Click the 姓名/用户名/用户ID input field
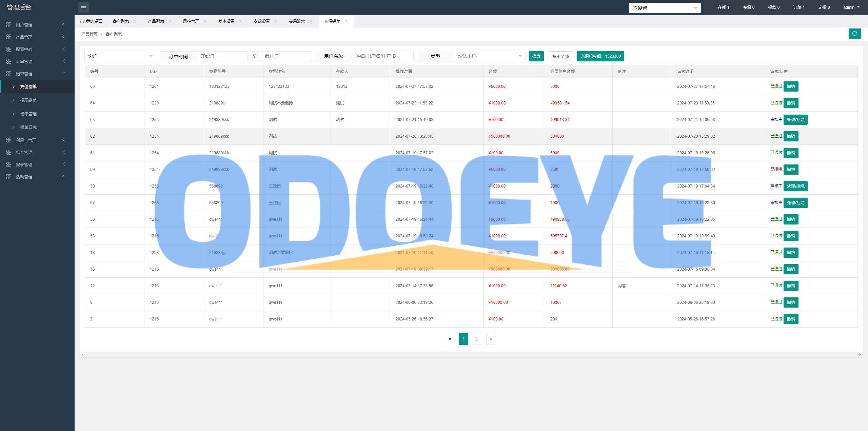The height and width of the screenshot is (431, 868). coord(382,56)
